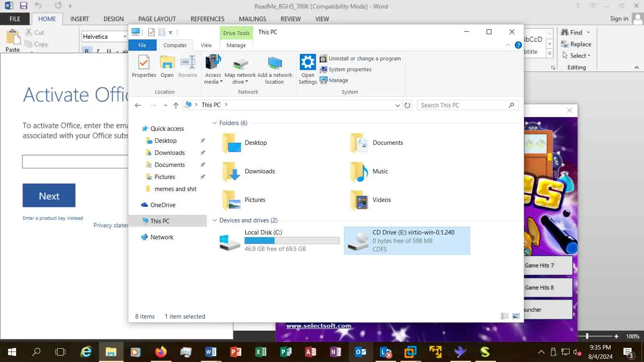The height and width of the screenshot is (362, 644).
Task: Select the Music folder
Action: [369, 171]
